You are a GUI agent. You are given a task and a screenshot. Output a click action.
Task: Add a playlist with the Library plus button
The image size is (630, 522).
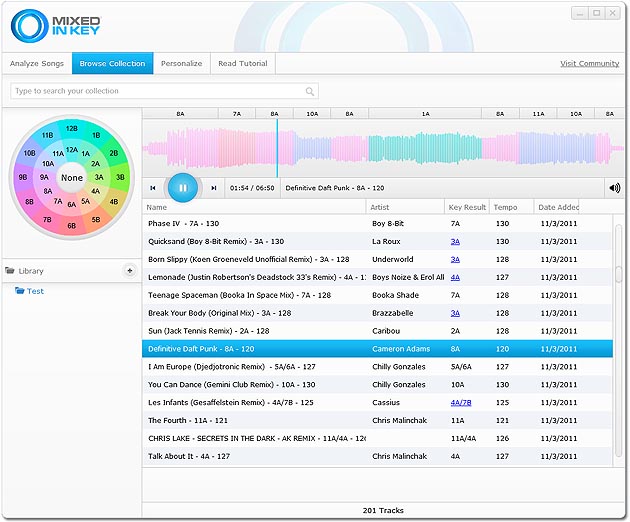(x=129, y=270)
